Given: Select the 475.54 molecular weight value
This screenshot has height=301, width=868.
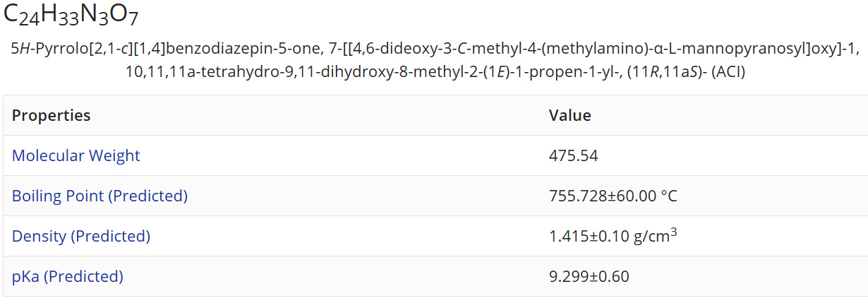Looking at the screenshot, I should coord(573,155).
